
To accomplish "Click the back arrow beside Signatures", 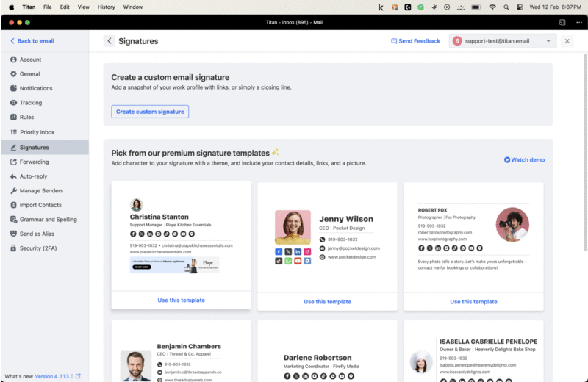I will point(110,41).
